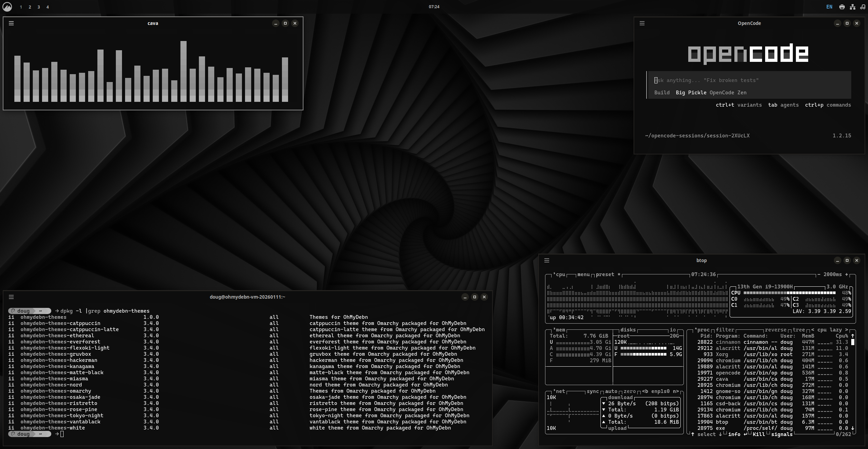This screenshot has width=868, height=449.
Task: Open the terminal window hamburger menu icon
Action: tap(11, 297)
